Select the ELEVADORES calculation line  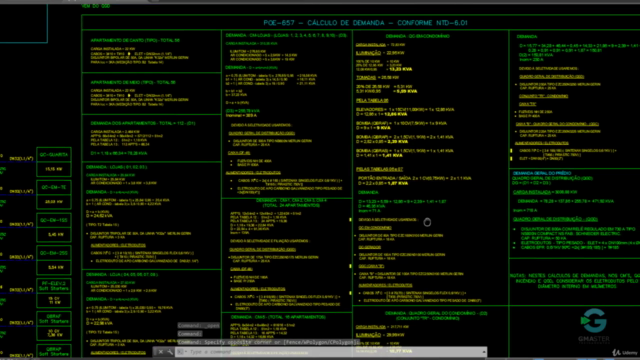click(405, 110)
